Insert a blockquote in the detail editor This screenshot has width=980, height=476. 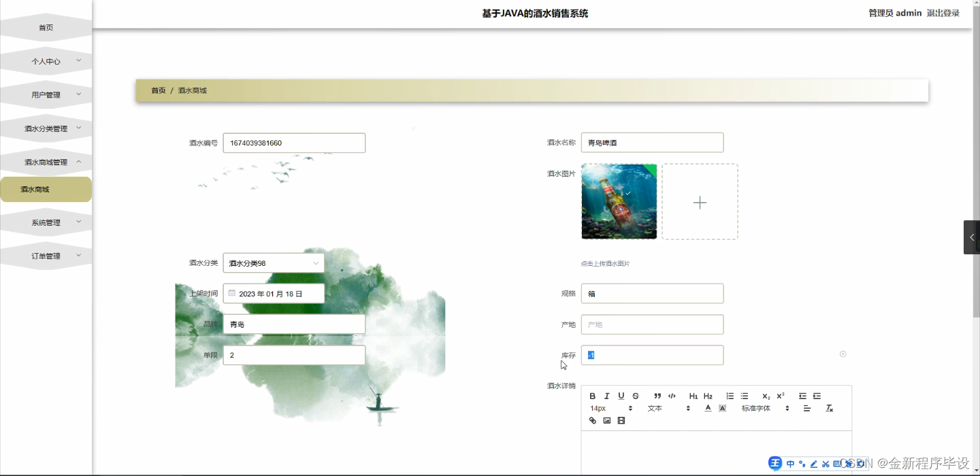[x=657, y=396]
